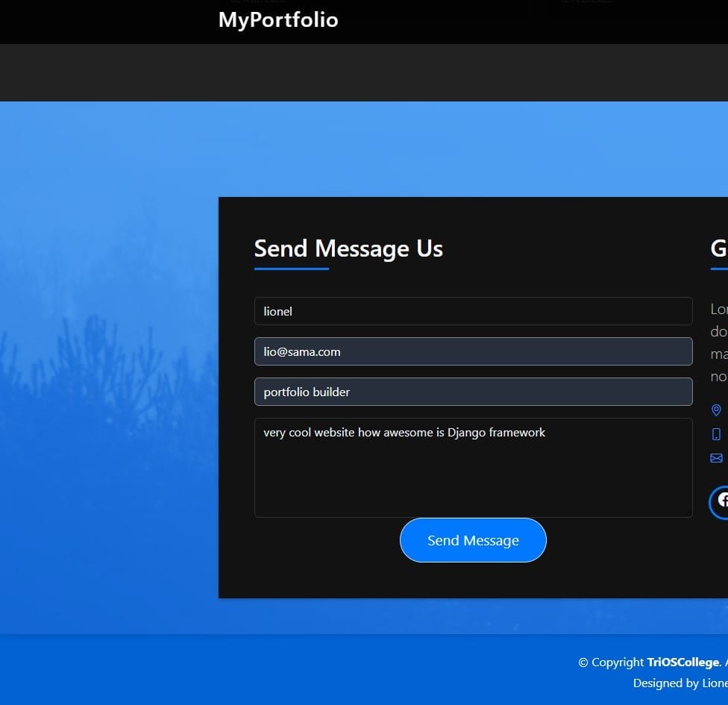Click the Copyright text in footer

(612, 662)
